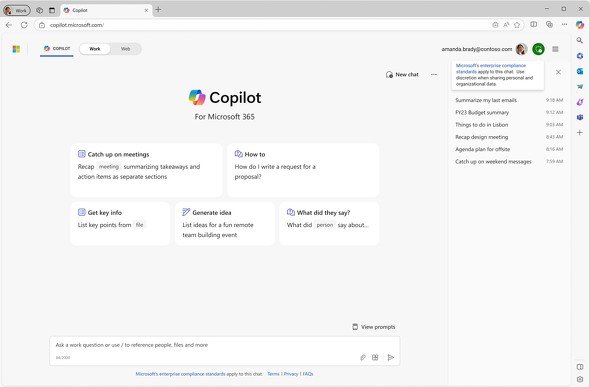Switch to Web mode toggle

(125, 49)
